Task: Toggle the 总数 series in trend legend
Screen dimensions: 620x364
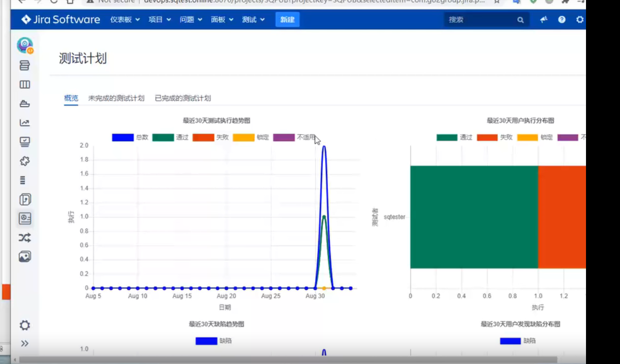Action: (130, 137)
